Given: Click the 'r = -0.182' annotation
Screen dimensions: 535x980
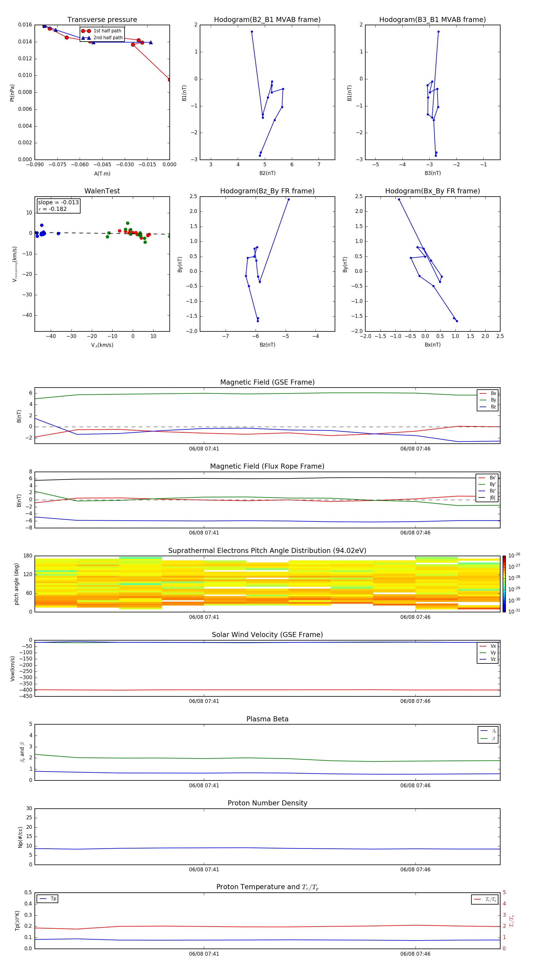Looking at the screenshot, I should 53,209.
